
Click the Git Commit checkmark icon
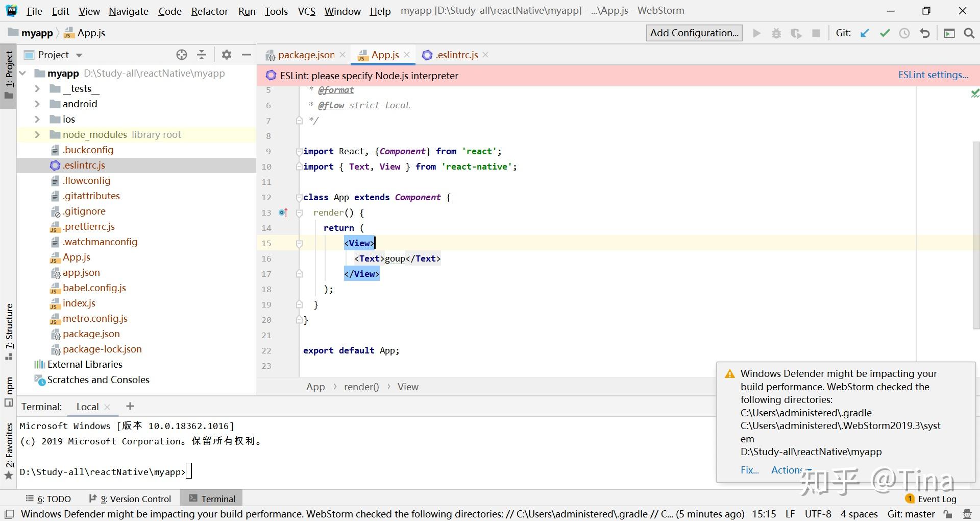885,33
